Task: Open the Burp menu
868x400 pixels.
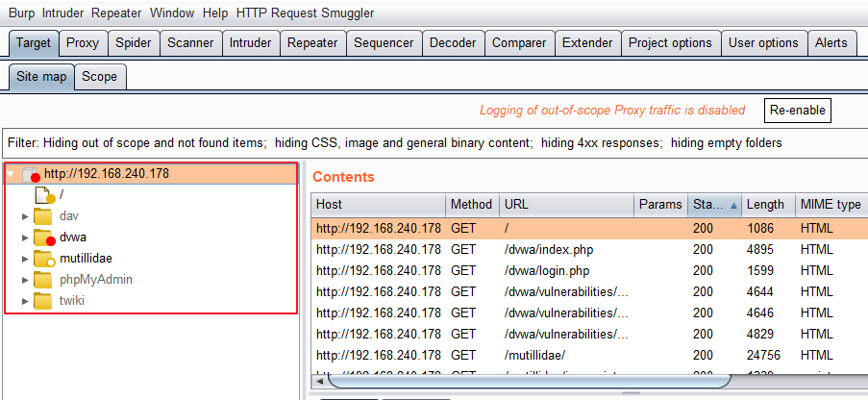Action: coord(21,12)
